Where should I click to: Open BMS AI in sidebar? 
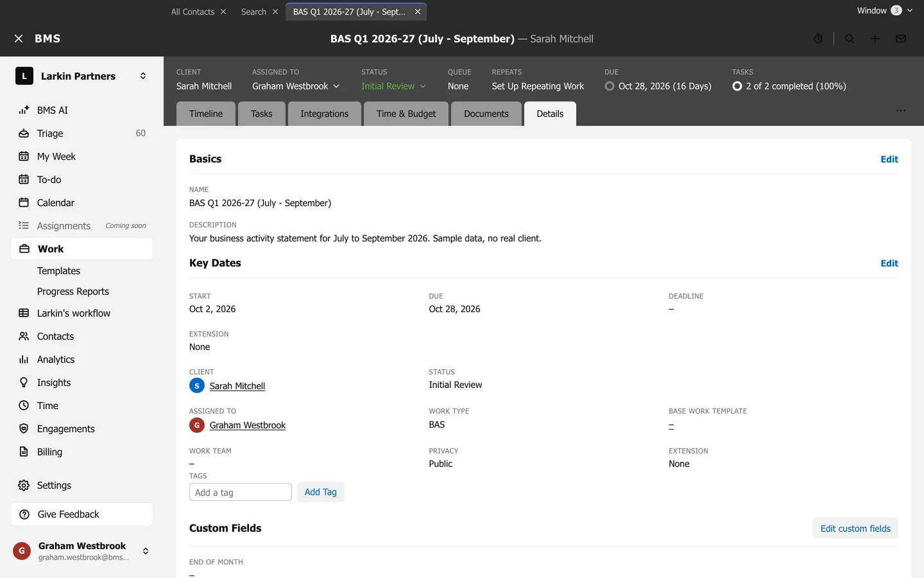coord(82,110)
